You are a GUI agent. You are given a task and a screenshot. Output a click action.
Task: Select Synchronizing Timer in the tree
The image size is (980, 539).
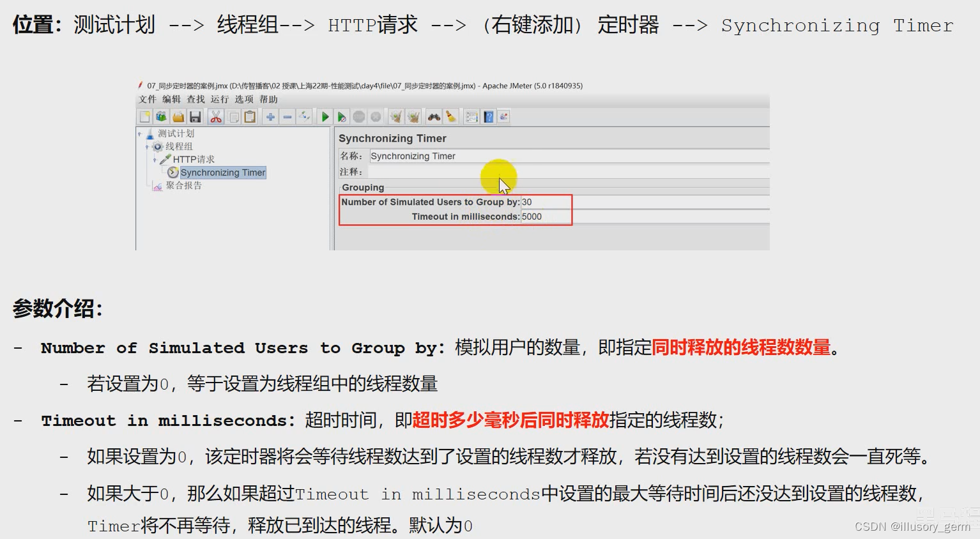pyautogui.click(x=222, y=172)
